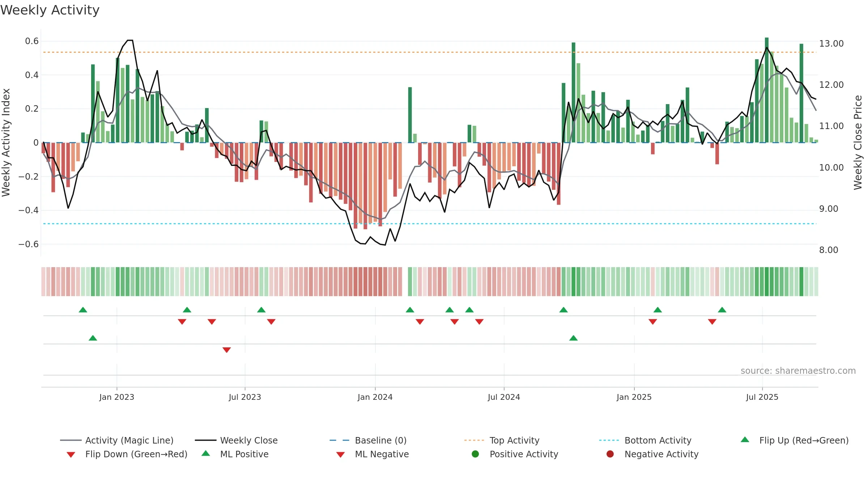868x488 pixels.
Task: Toggle the Bottom Activity legend entry
Action: 645,440
